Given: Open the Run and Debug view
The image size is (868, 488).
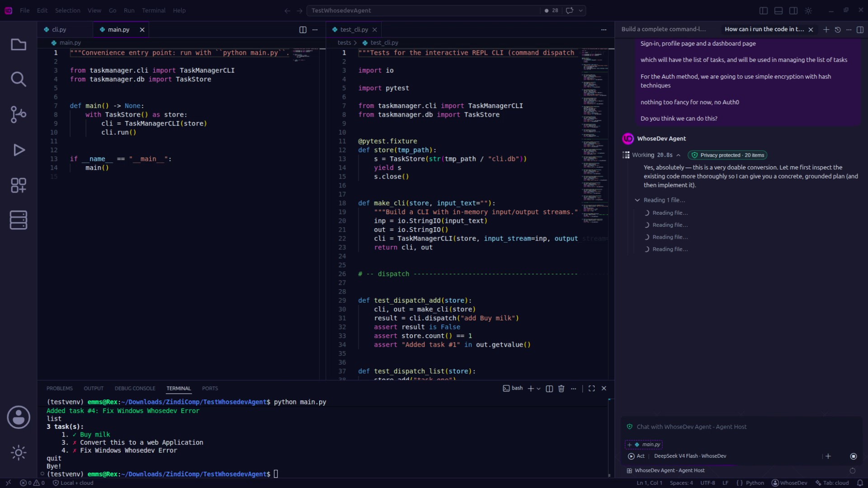Looking at the screenshot, I should click(x=19, y=150).
